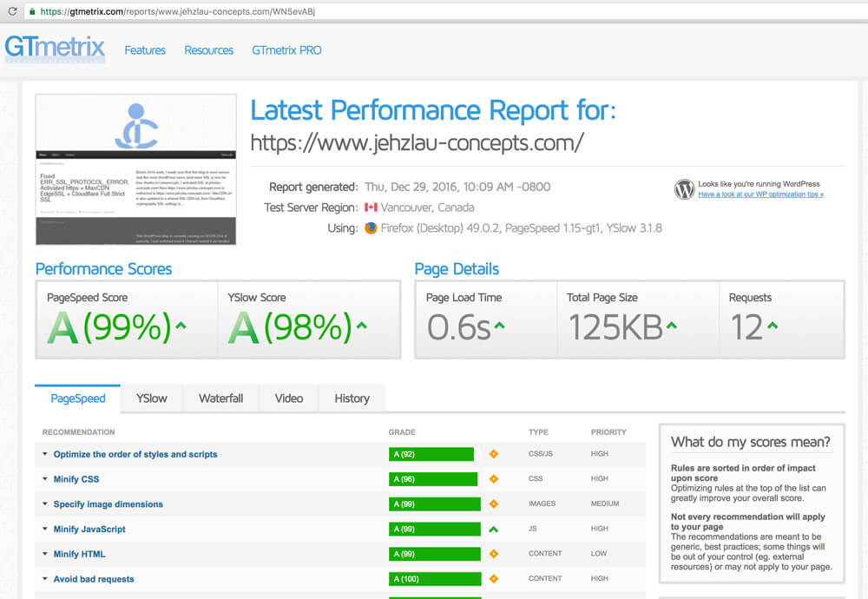868x599 pixels.
Task: Switch to the YSlow tab
Action: coord(152,398)
